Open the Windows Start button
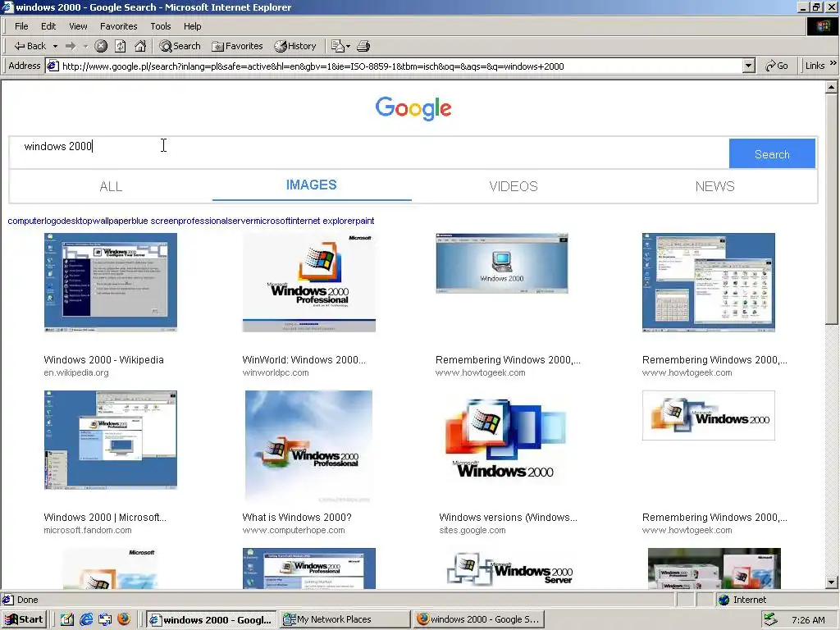 point(24,619)
